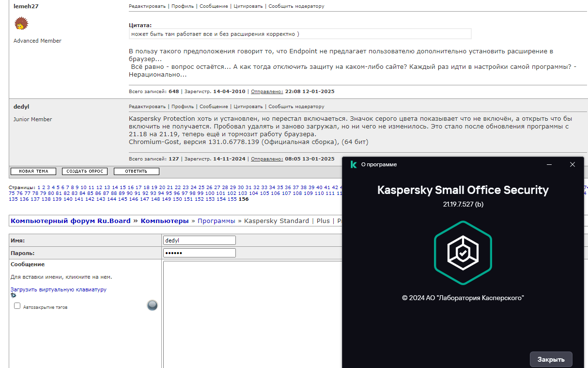Image resolution: width=588 pixels, height=368 pixels.
Task: Click the Kaspersky K logo in dialog title bar
Action: pos(354,164)
